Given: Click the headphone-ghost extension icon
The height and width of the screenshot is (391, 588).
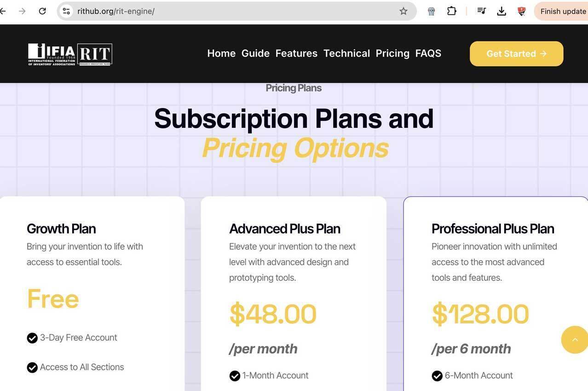Looking at the screenshot, I should 431,11.
